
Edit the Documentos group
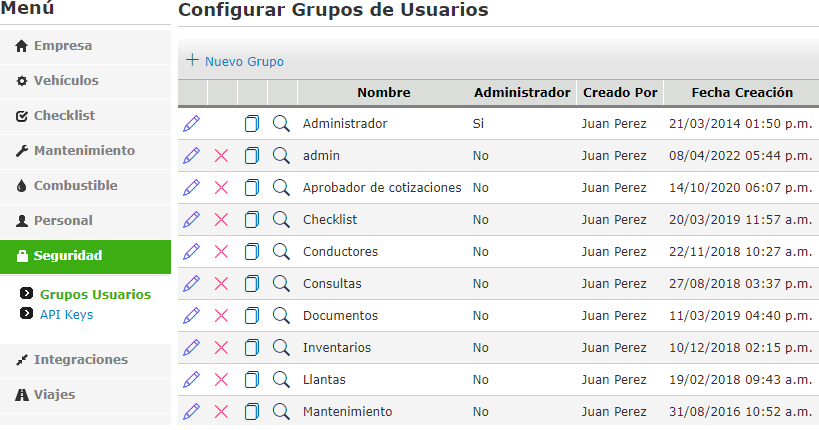coord(192,316)
